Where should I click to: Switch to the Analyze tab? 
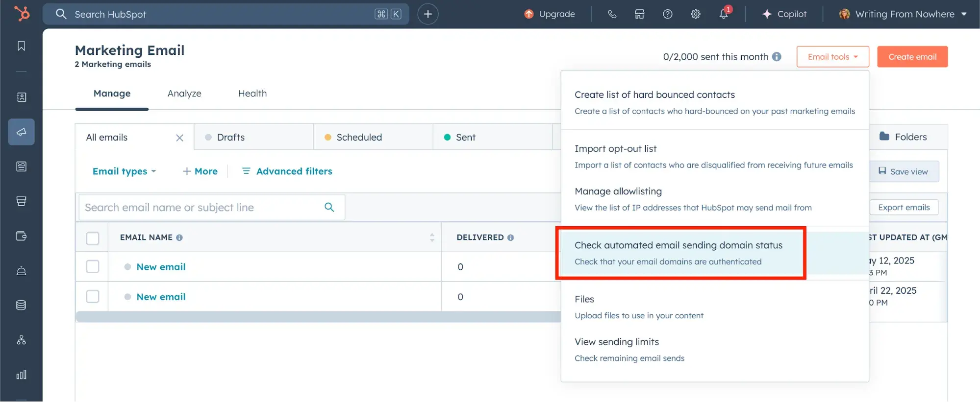(x=184, y=94)
